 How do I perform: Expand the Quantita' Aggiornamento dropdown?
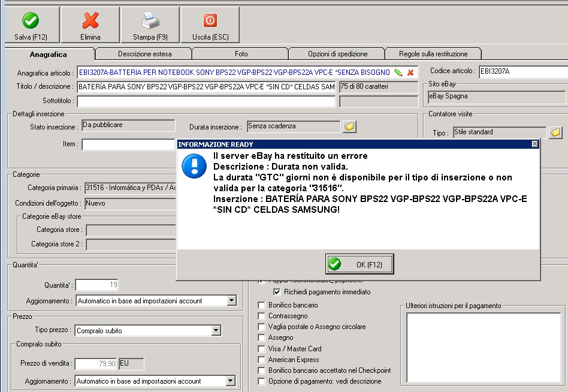pos(231,301)
